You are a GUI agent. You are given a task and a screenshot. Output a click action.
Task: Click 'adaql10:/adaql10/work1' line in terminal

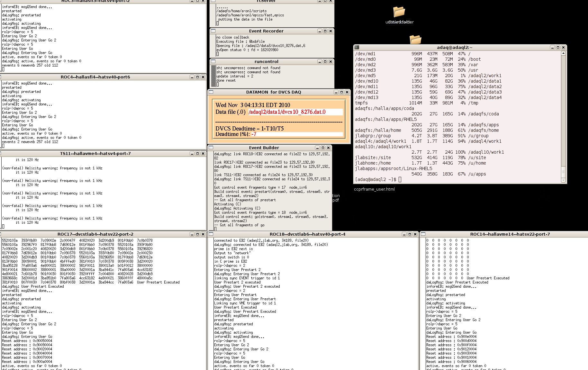[383, 147]
